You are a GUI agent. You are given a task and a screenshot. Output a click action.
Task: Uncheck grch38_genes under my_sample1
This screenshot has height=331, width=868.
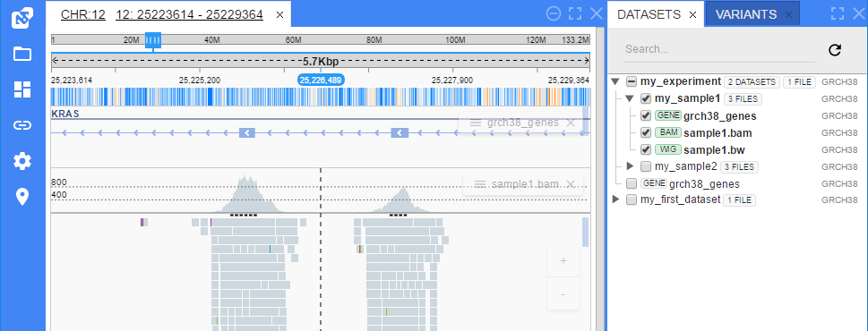[646, 116]
